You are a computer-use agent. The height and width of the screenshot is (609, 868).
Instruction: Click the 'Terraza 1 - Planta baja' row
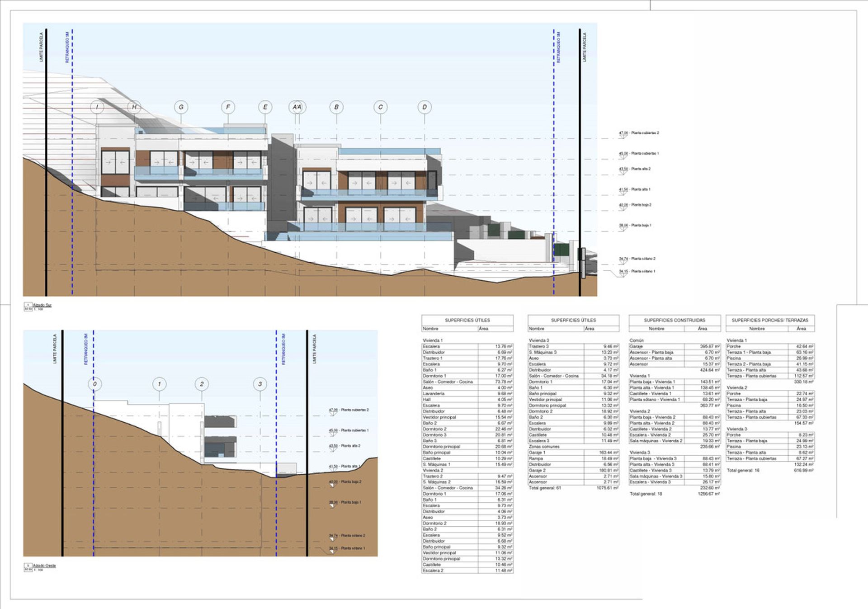coord(770,352)
